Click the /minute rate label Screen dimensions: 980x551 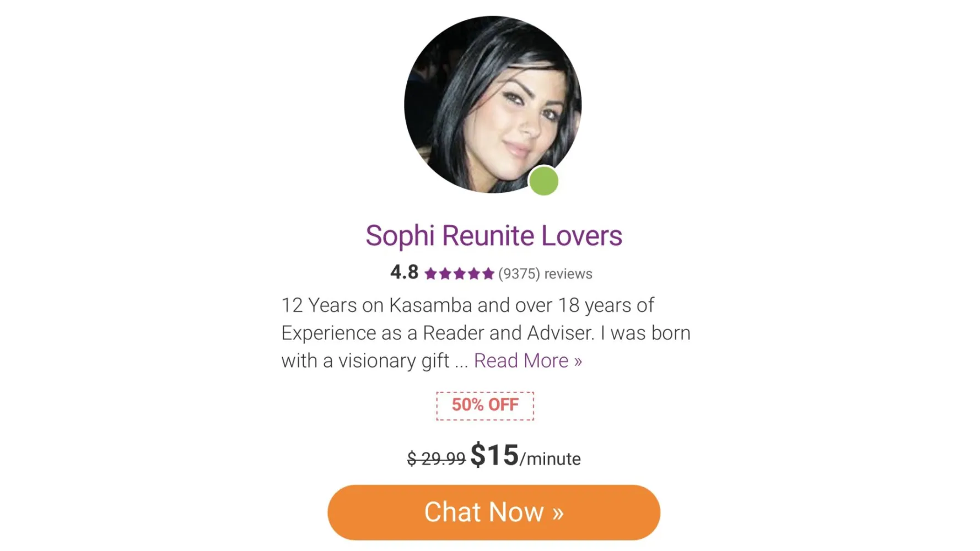click(550, 459)
